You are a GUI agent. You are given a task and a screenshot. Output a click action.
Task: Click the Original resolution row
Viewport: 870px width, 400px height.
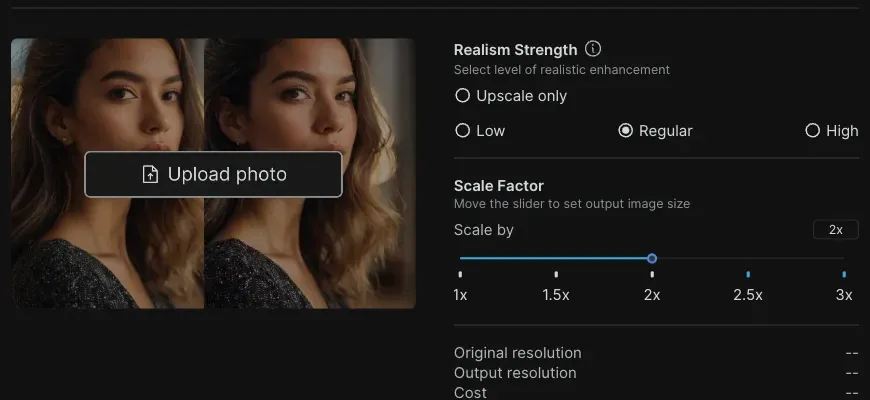(656, 353)
